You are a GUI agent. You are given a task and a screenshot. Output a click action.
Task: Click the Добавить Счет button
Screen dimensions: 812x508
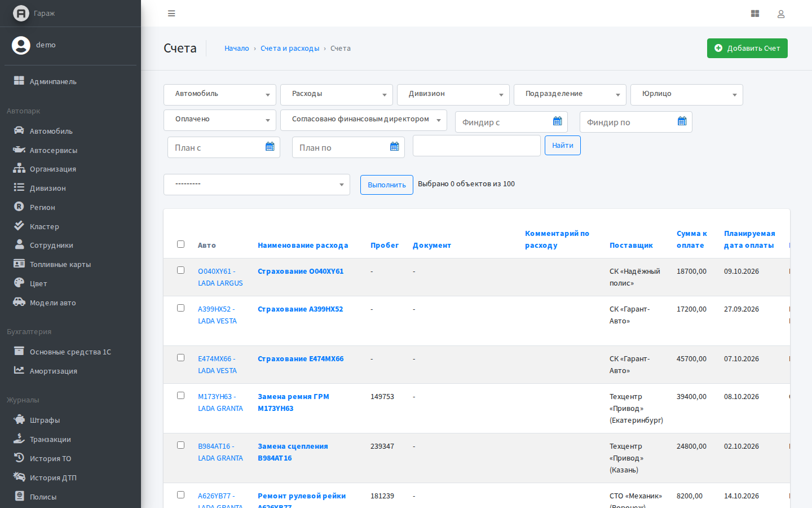747,48
